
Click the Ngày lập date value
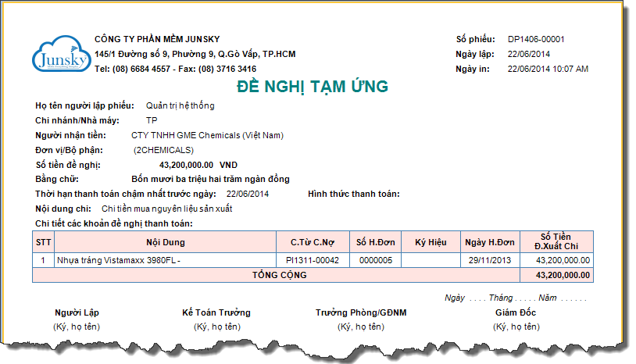tap(529, 54)
